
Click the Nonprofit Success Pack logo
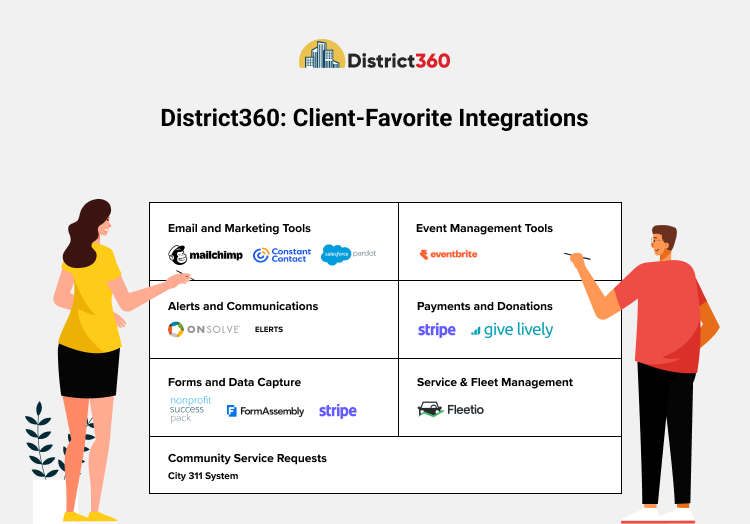(190, 409)
